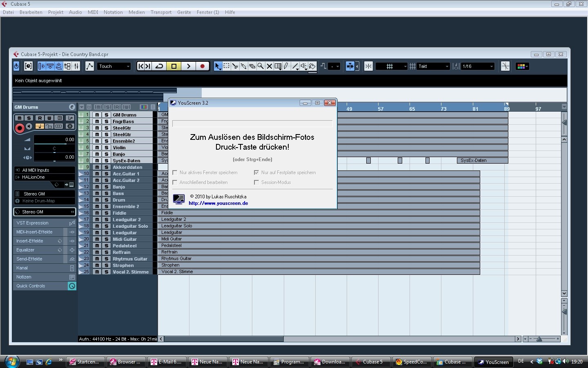This screenshot has height=368, width=588.
Task: Solo the SysEx-Daten track
Action: coord(107,161)
